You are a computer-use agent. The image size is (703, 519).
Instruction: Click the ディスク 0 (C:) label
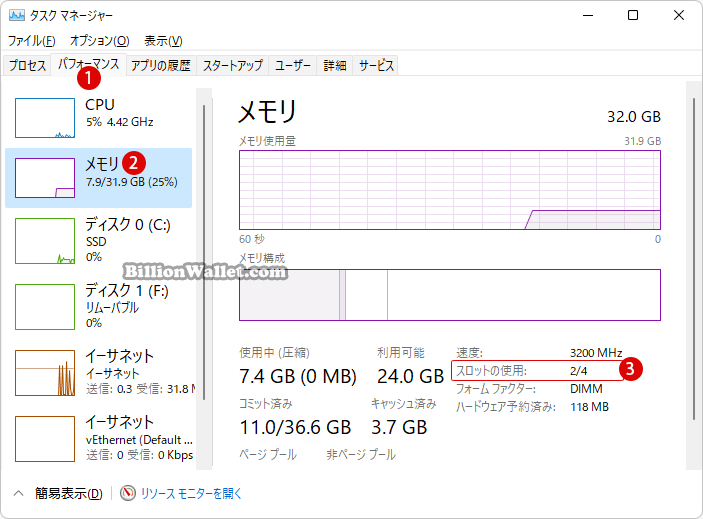click(128, 224)
